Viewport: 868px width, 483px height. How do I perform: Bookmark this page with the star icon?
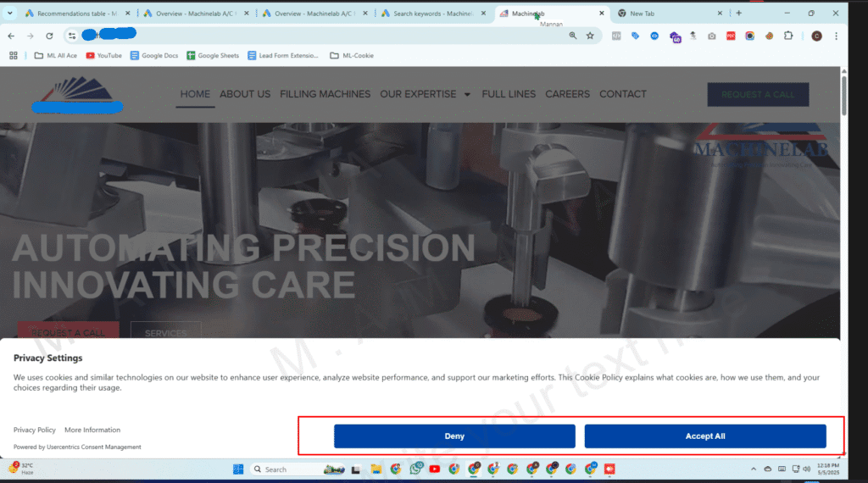click(590, 36)
